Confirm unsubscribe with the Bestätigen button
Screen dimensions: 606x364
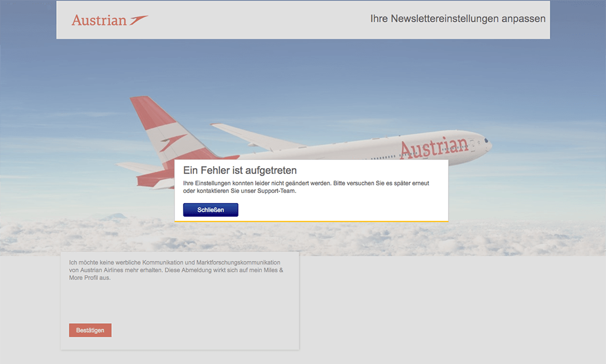[90, 330]
